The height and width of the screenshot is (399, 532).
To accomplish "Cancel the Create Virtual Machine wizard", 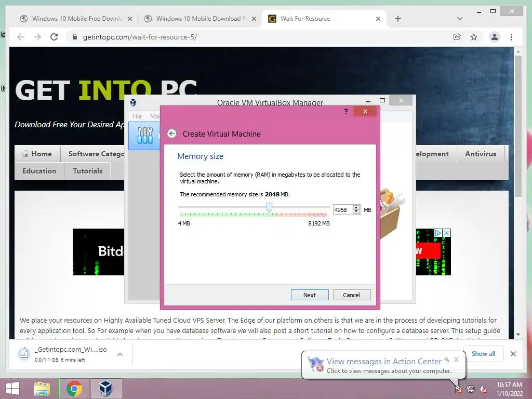I will coord(352,295).
